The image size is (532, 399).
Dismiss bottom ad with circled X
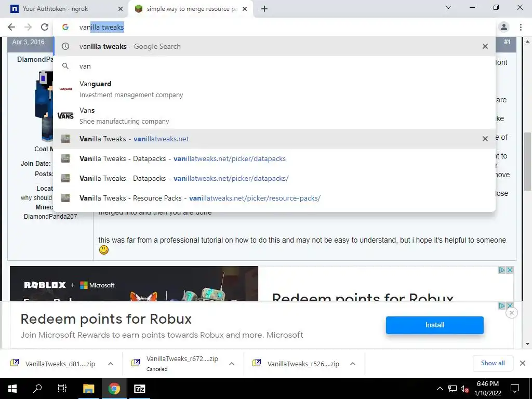(512, 312)
